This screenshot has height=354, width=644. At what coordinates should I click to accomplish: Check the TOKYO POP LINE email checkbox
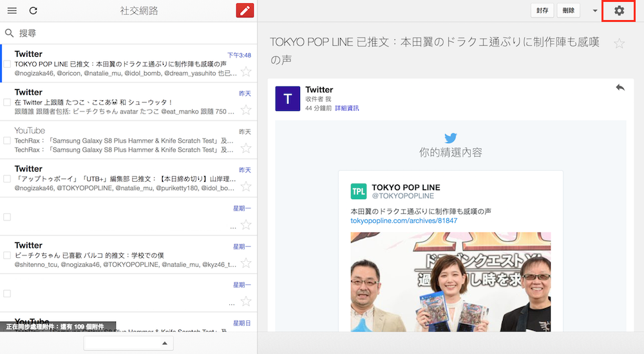click(x=7, y=64)
